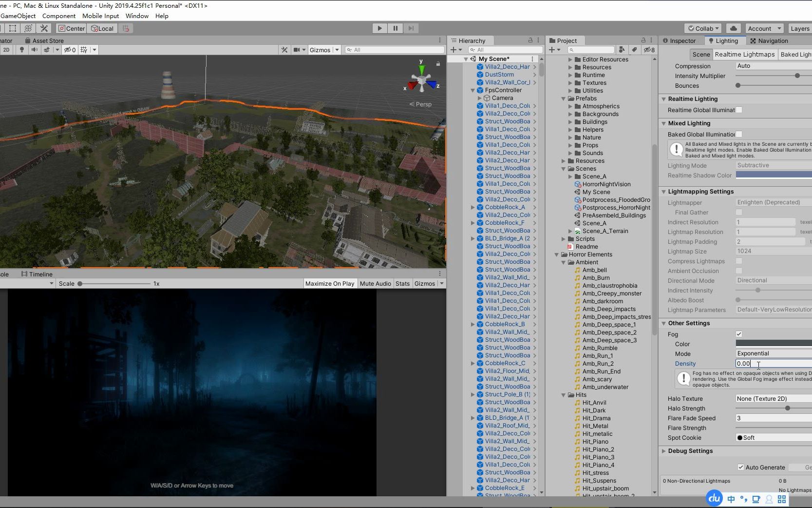This screenshot has width=812, height=508.
Task: Click the Maximize On Play button
Action: 330,283
